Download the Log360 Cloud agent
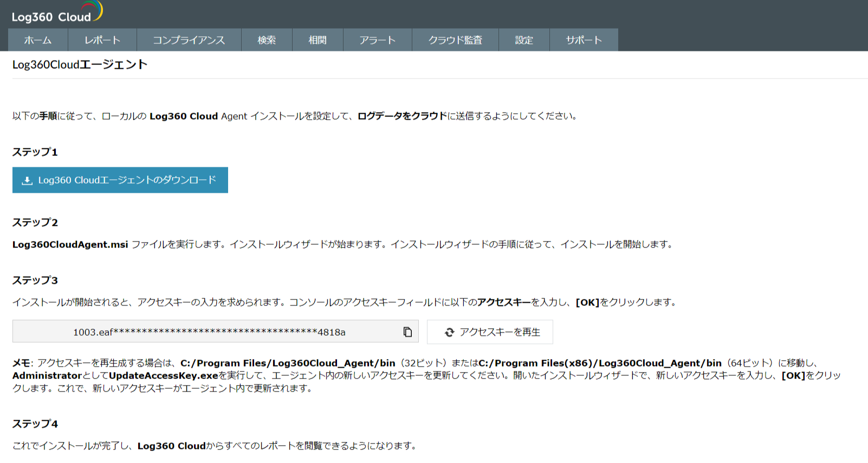The width and height of the screenshot is (868, 463). tap(120, 180)
